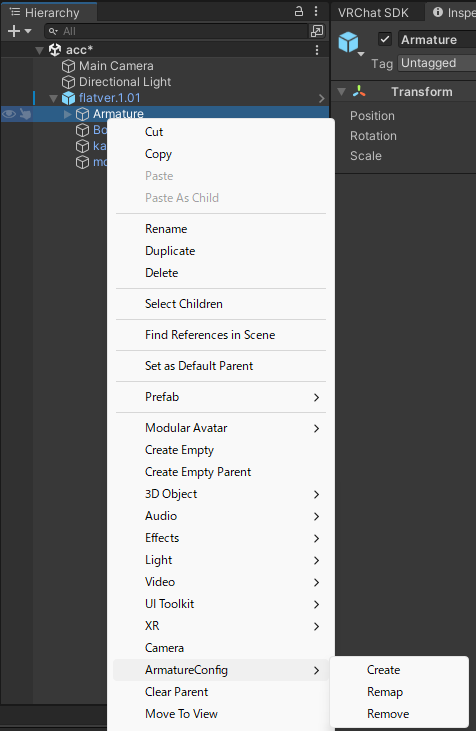Screen dimensions: 476x731
Task: Choose Move To View in the context menu
Action: click(221, 714)
